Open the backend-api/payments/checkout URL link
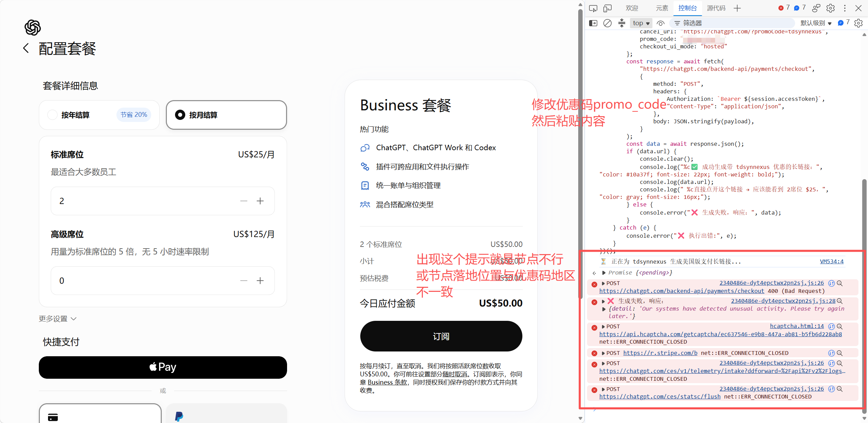Image resolution: width=868 pixels, height=423 pixels. click(x=681, y=291)
